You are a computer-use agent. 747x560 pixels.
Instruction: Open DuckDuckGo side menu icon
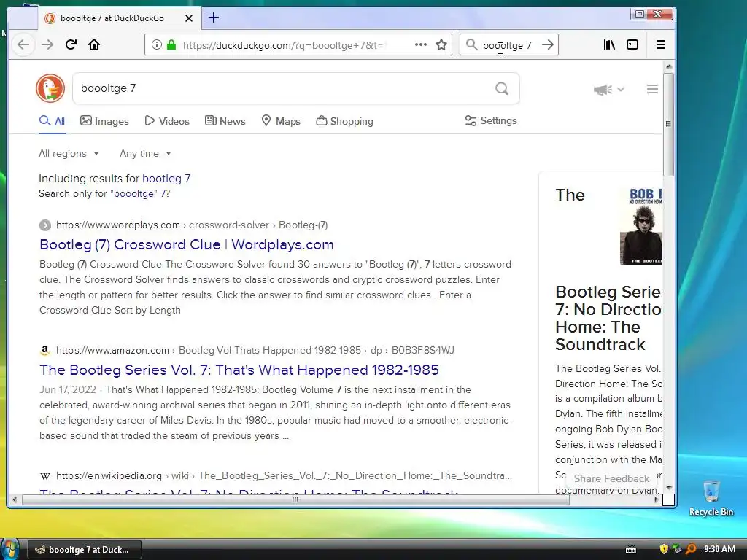[x=652, y=89]
